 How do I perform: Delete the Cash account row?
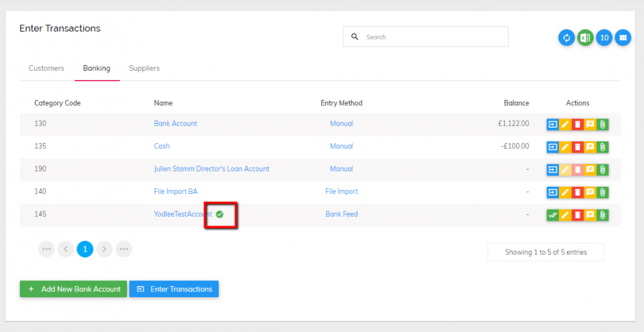click(x=578, y=147)
